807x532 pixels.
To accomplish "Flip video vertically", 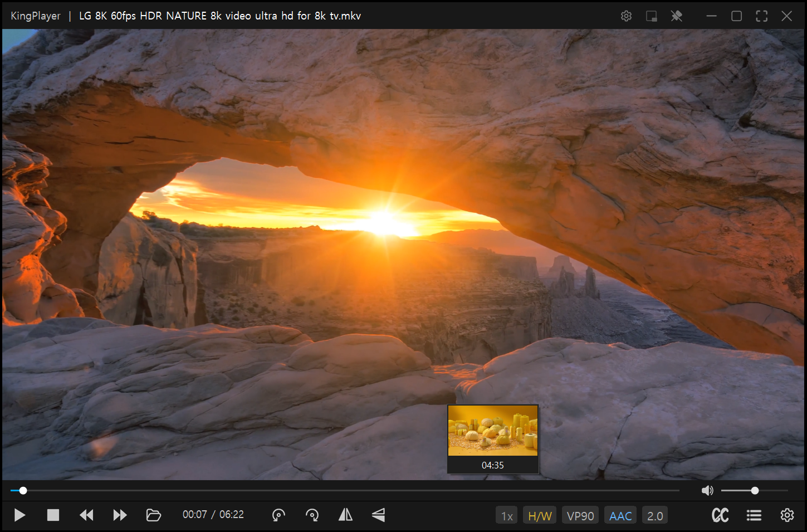I will tap(379, 515).
